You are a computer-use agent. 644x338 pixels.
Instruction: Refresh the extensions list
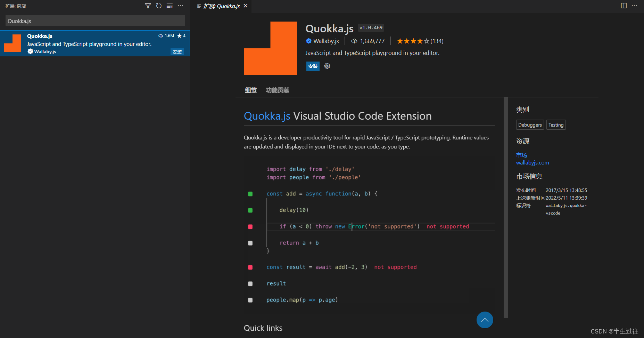159,6
